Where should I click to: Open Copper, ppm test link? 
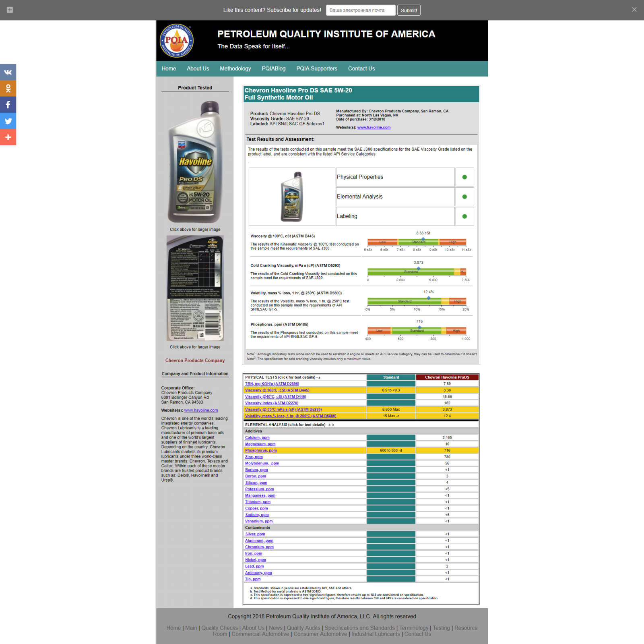pos(256,509)
